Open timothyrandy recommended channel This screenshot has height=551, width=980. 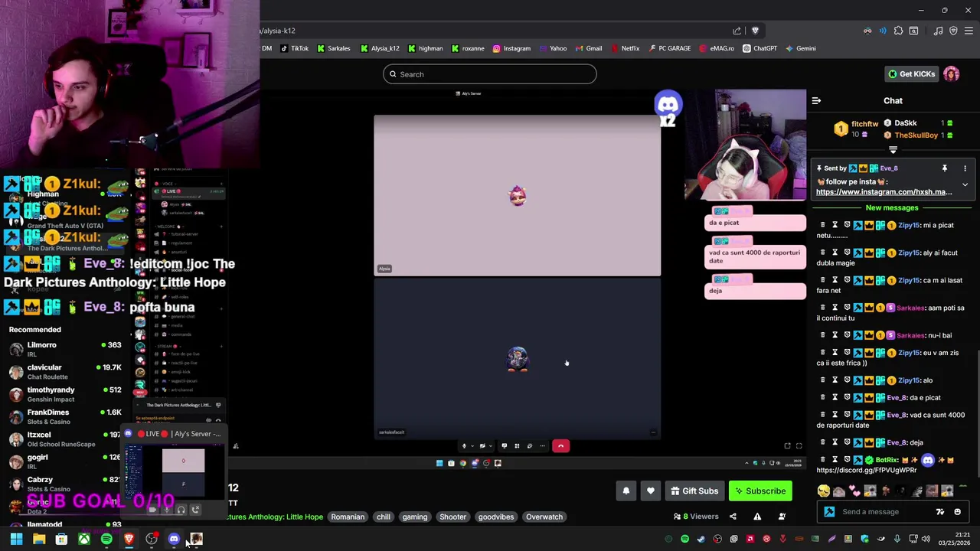[x=64, y=394]
